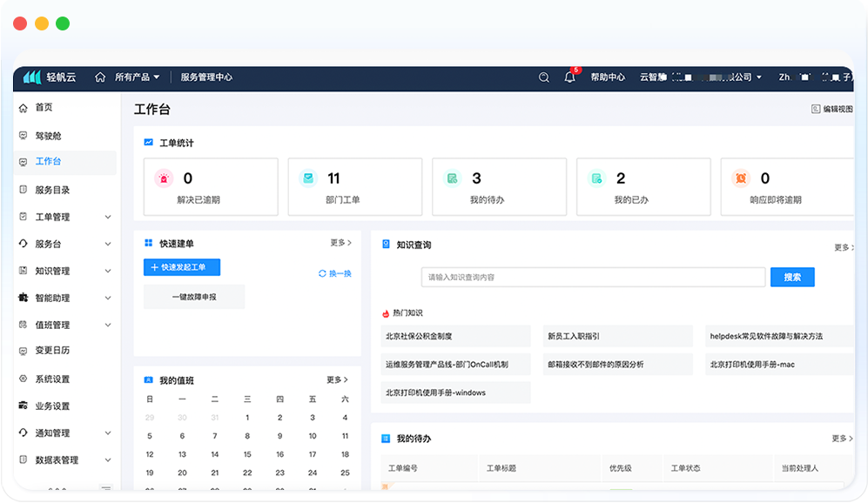Click 编辑视图 at top right
The image size is (868, 503).
pos(831,109)
